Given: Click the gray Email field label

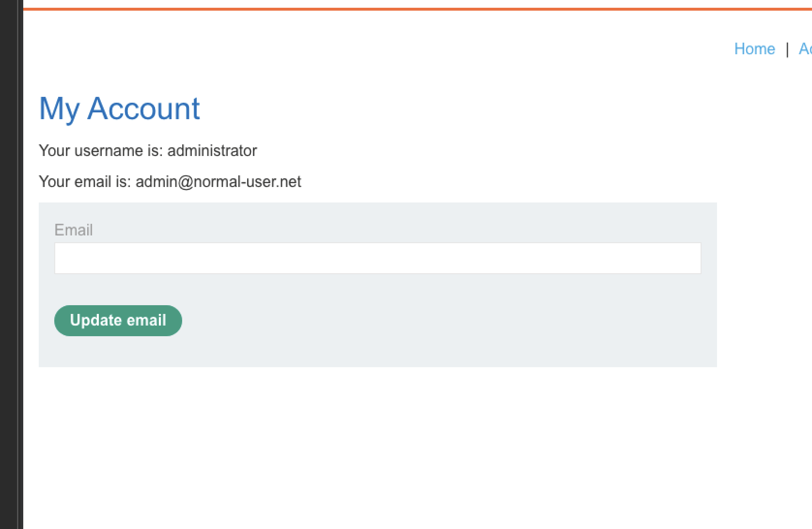Looking at the screenshot, I should (x=74, y=230).
